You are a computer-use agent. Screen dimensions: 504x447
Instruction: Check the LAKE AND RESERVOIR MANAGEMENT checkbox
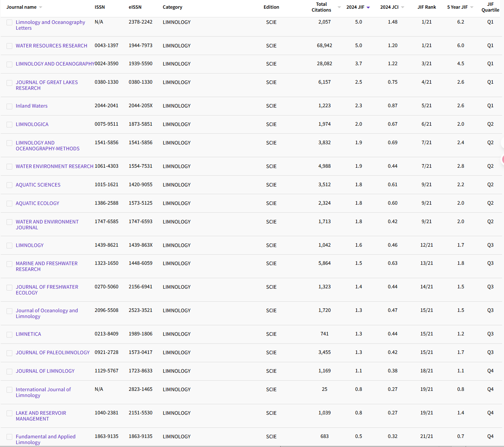coord(9,413)
